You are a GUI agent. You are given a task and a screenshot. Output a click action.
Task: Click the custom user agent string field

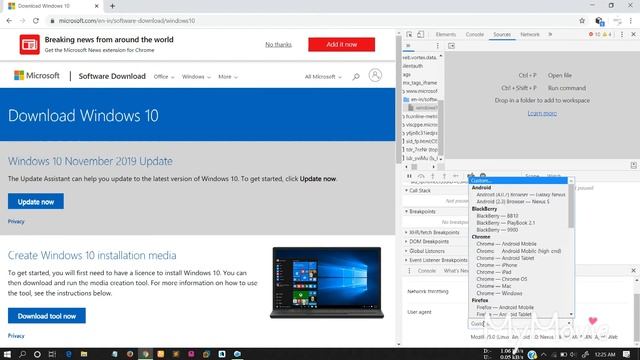(x=543, y=337)
